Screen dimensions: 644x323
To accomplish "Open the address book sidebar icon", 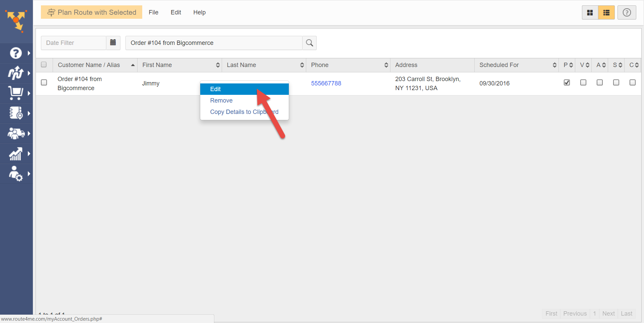I will [16, 113].
